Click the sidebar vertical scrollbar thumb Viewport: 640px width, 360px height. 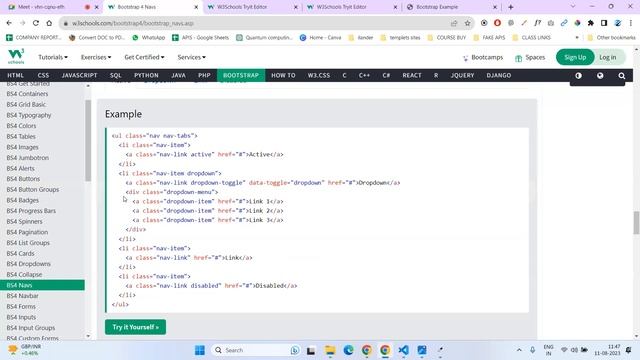[88, 140]
